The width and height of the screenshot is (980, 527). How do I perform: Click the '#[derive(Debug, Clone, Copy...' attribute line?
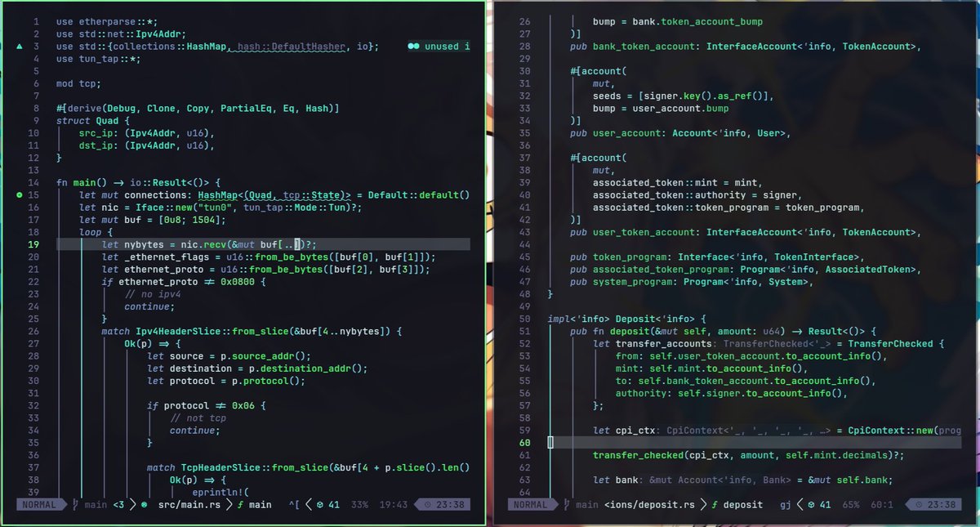click(198, 109)
